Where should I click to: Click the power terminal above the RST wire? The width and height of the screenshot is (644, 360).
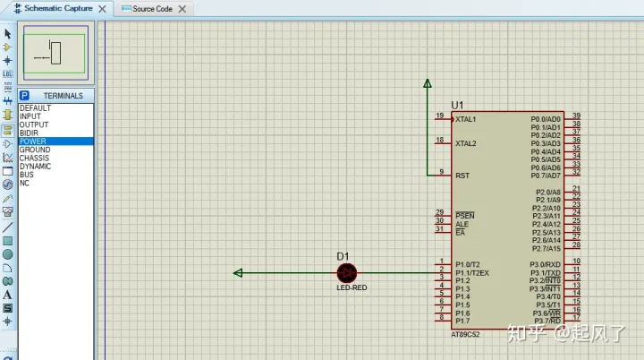pos(428,83)
